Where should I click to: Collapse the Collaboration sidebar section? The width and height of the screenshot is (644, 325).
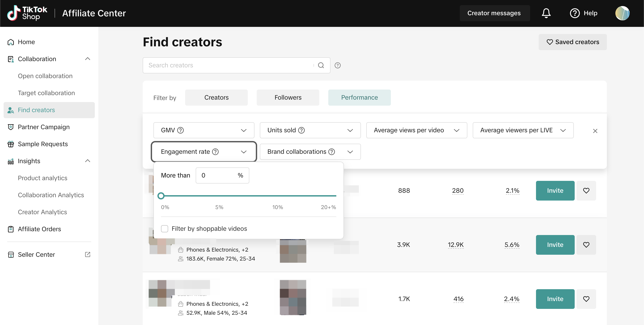point(87,59)
